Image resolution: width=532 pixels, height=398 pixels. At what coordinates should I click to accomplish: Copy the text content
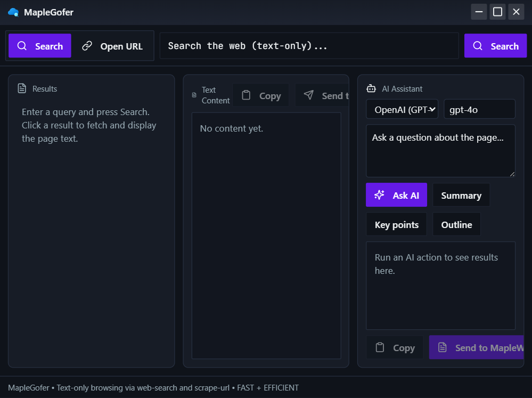pos(261,95)
